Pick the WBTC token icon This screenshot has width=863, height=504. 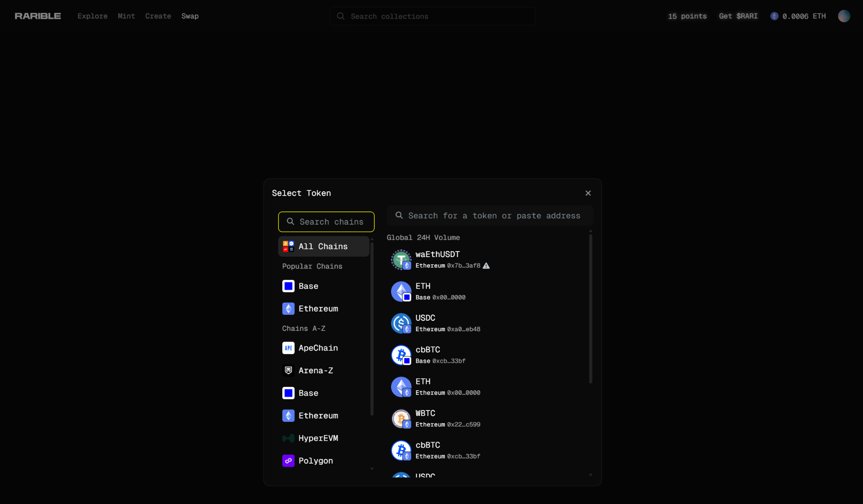point(401,418)
